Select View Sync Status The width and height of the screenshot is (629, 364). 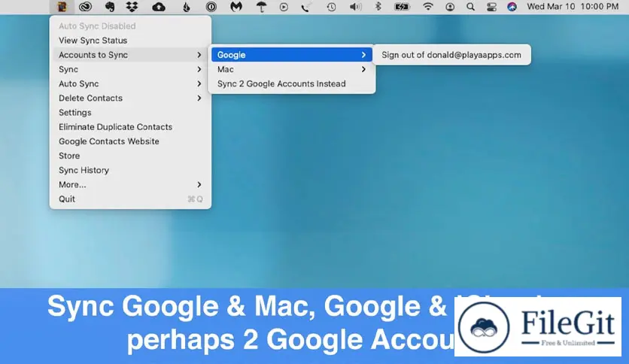(x=130, y=41)
